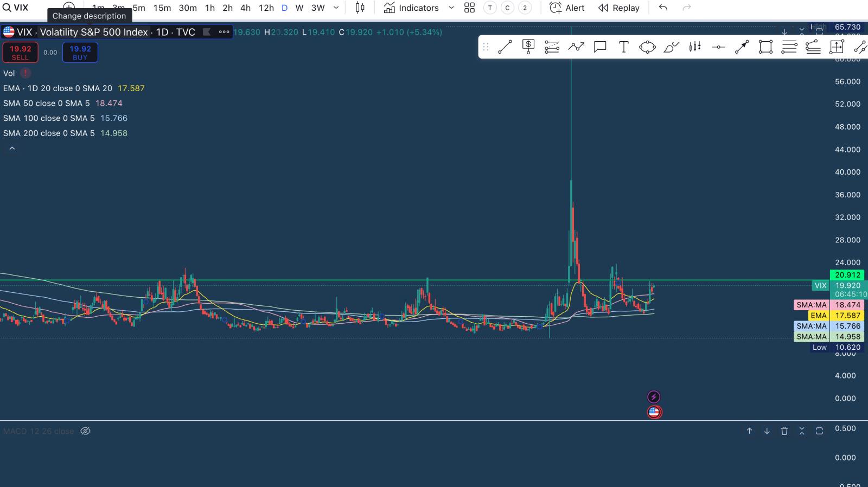
Task: Select the 5m timeframe
Action: (x=139, y=8)
